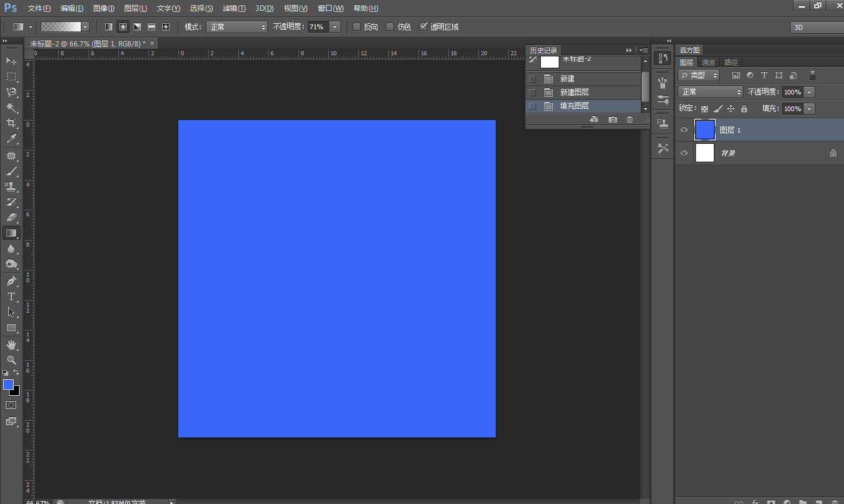Select the Rectangle shape tool
The width and height of the screenshot is (844, 504).
coord(11,327)
